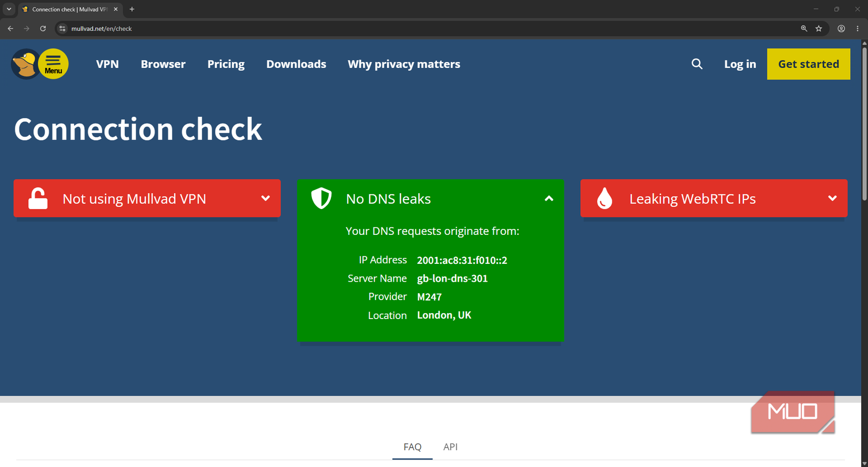This screenshot has width=868, height=467.
Task: Bookmark this page with the star icon
Action: (x=819, y=28)
